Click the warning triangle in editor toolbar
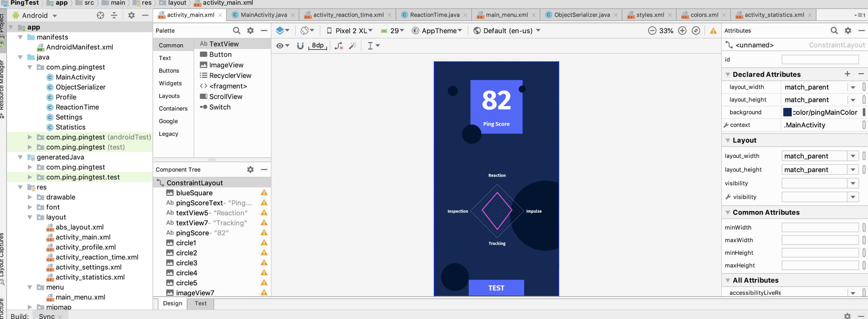The image size is (868, 319). point(713,31)
